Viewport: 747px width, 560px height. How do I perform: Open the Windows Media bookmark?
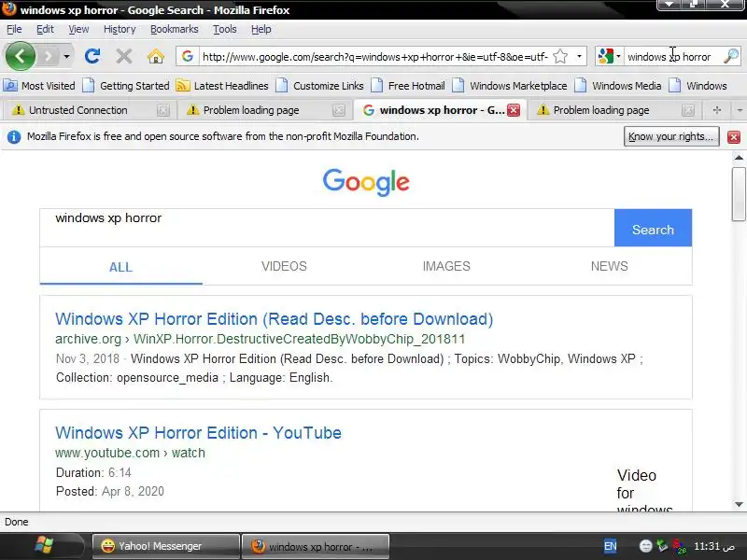[618, 86]
